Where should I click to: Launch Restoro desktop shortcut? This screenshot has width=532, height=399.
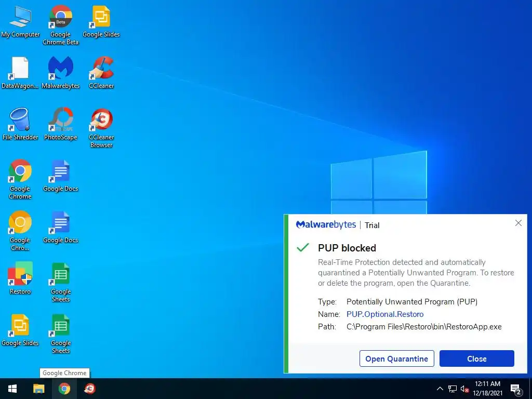pos(20,278)
